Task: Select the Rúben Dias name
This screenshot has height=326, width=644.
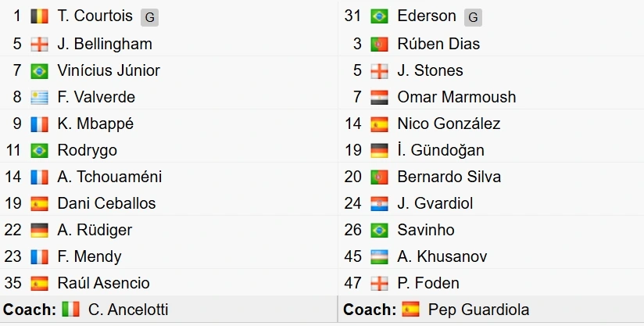Action: coord(438,44)
